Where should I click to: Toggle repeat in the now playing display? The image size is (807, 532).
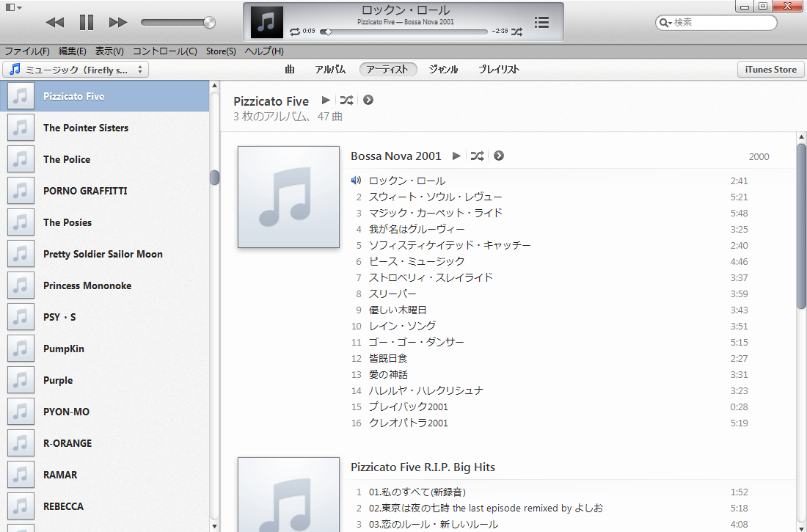click(294, 32)
